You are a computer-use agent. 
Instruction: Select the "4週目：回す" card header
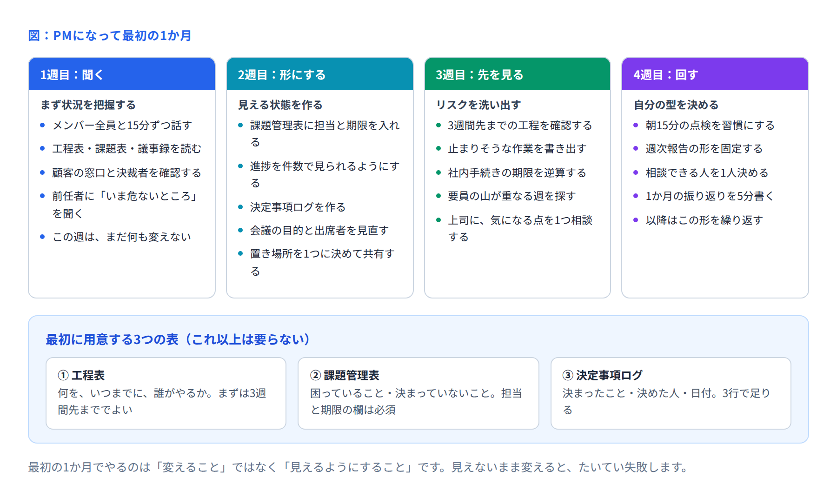(x=715, y=74)
